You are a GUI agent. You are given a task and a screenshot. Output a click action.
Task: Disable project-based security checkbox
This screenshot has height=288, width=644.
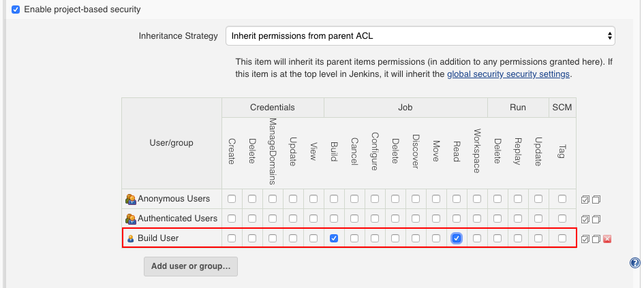click(16, 10)
